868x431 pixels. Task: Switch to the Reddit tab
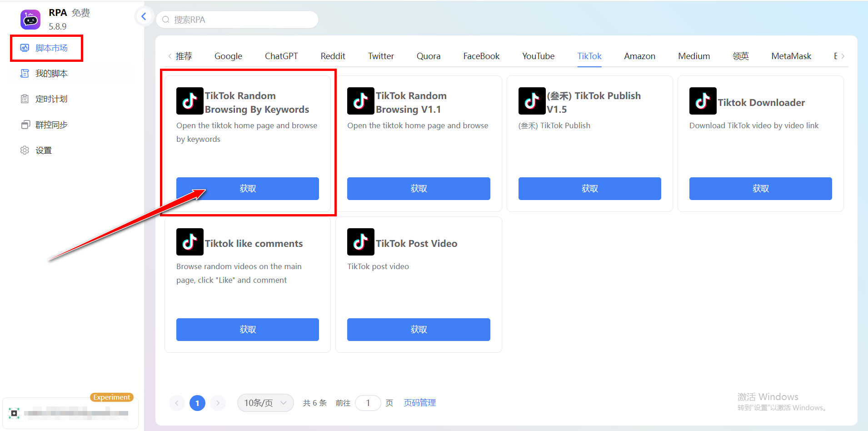333,56
